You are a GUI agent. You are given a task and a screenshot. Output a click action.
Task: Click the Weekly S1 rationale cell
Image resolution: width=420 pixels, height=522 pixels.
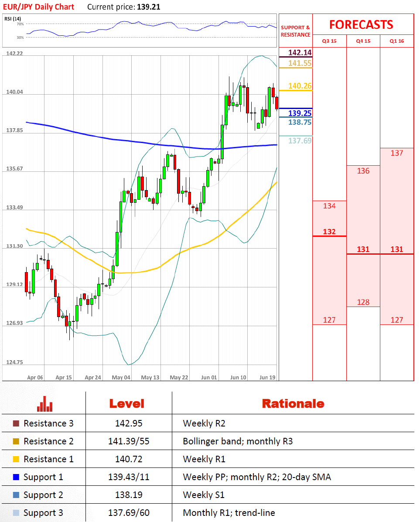click(x=204, y=495)
